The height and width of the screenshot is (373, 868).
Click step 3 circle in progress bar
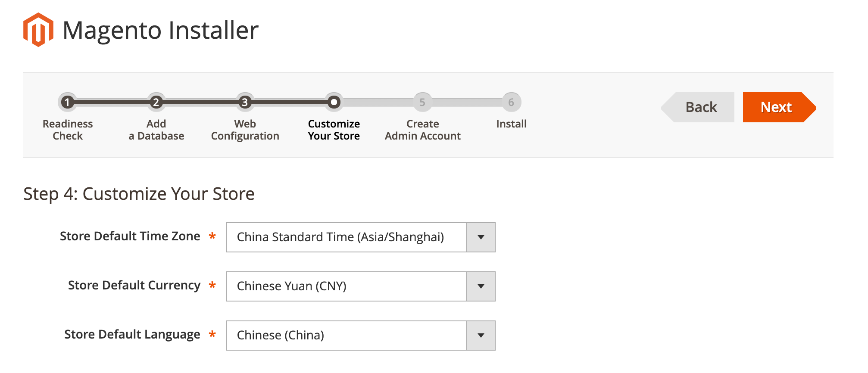(245, 102)
